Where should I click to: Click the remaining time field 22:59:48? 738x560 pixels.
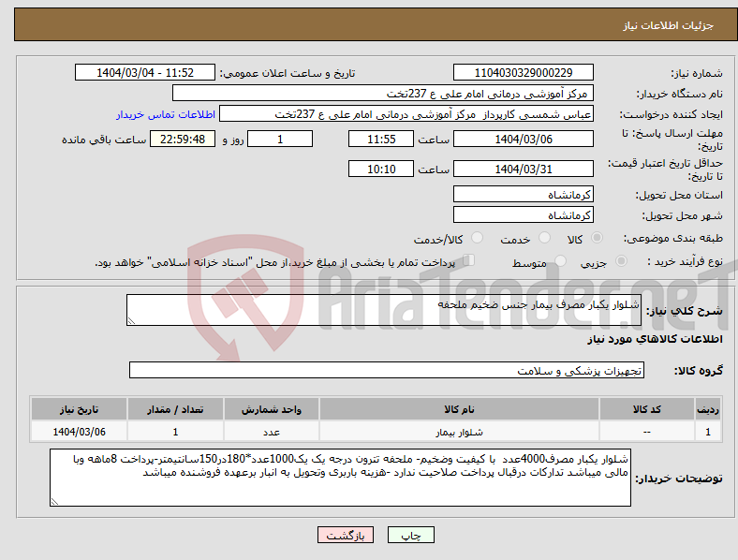(x=183, y=139)
